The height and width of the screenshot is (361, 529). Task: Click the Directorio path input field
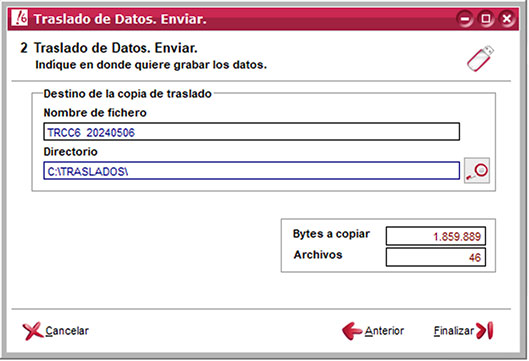pos(251,171)
